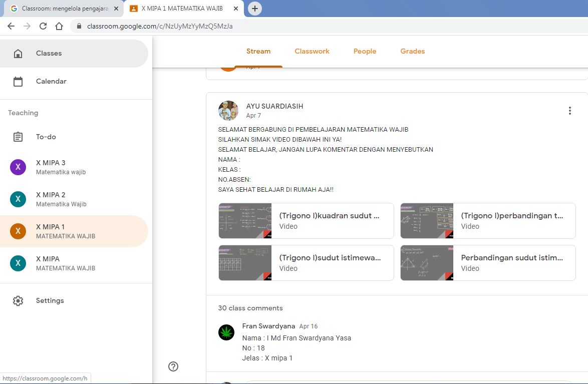
Task: Click the To-do clipboard icon
Action: coord(18,137)
